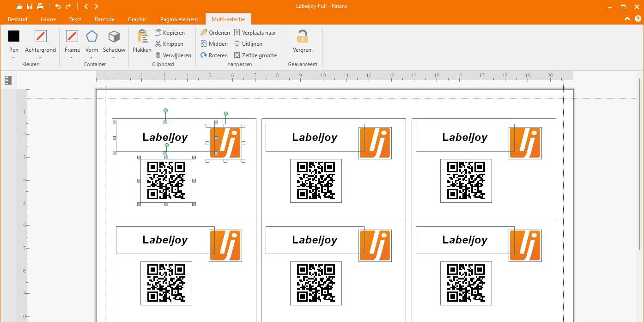Viewport: 644px width, 322px height.
Task: Pick the black Pen color swatch
Action: pos(14,36)
